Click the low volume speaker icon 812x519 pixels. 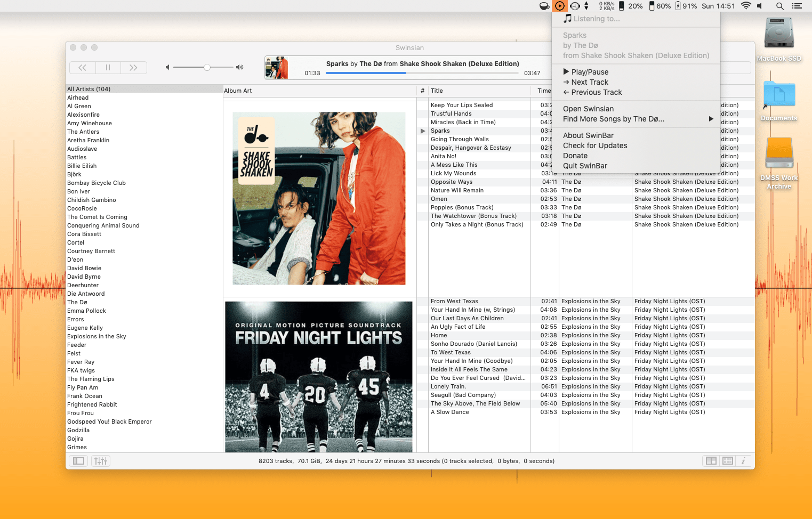tap(167, 67)
